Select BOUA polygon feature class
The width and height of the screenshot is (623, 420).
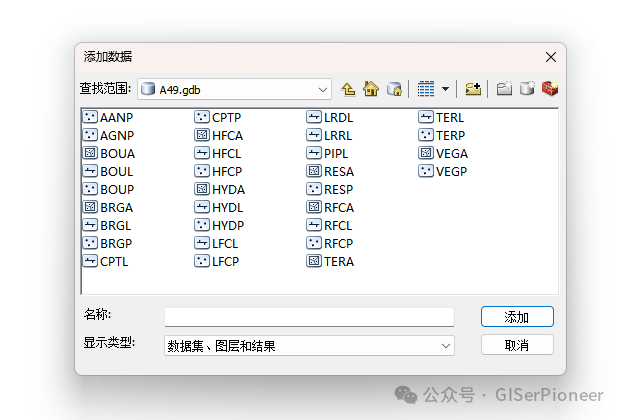coord(109,153)
